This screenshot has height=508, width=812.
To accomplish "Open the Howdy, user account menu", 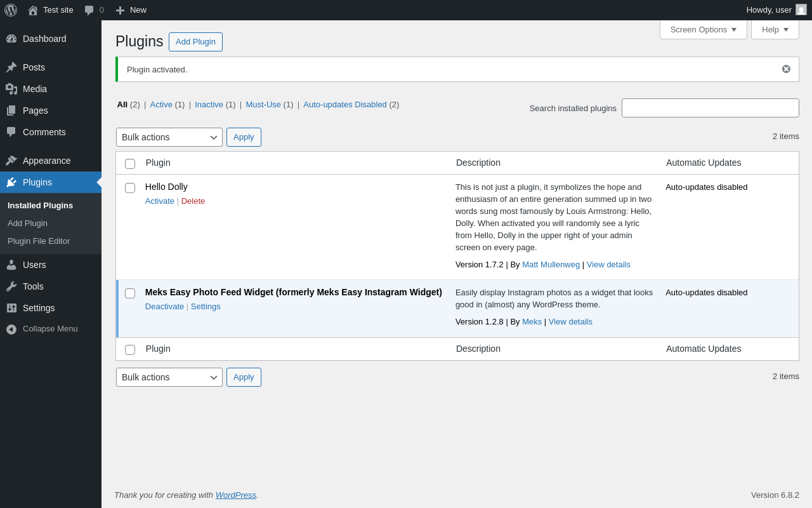I will point(776,10).
